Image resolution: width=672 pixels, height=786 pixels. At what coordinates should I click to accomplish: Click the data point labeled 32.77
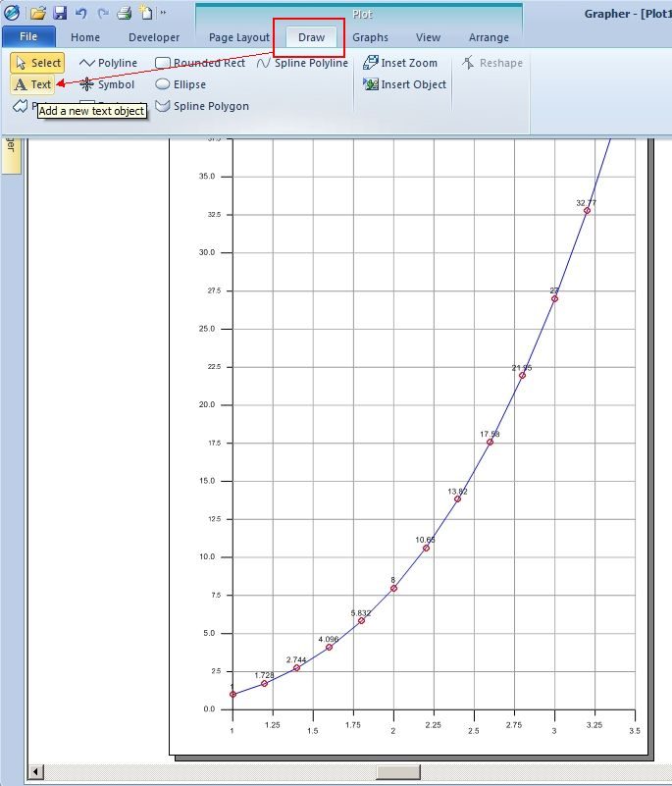click(x=587, y=211)
